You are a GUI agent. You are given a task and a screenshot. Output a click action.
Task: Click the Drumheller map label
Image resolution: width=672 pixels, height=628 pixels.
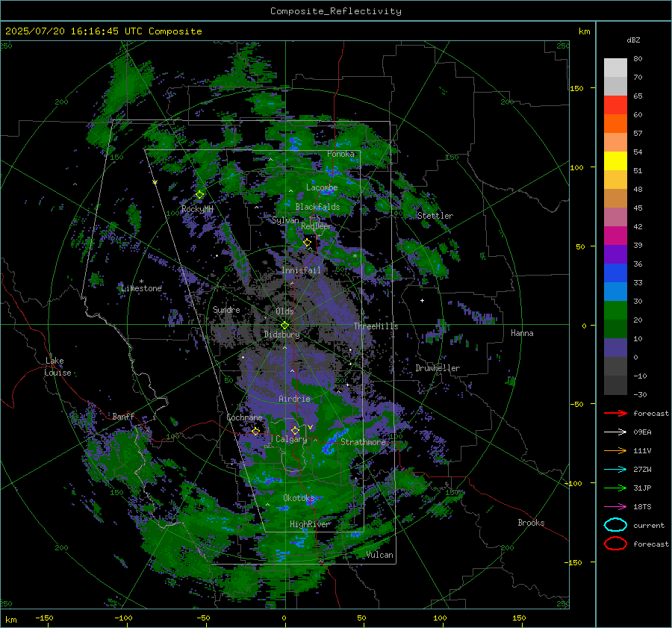point(438,368)
